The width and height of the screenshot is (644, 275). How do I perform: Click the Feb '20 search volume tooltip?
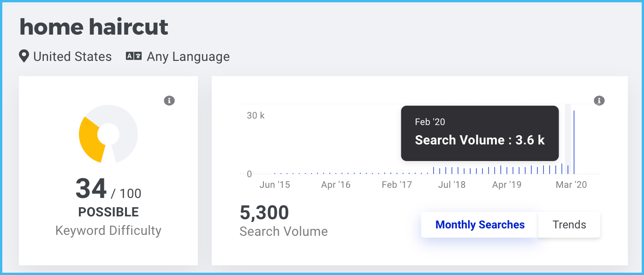point(480,133)
